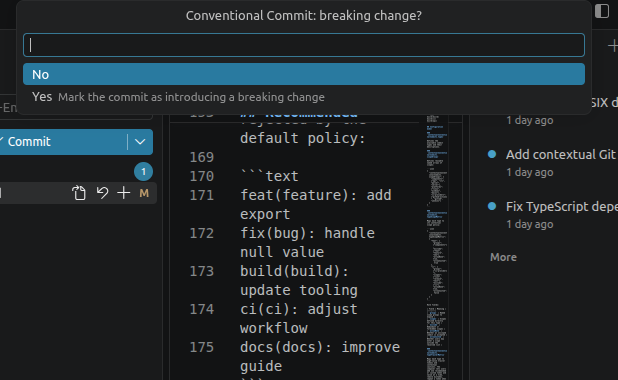Click the modified 'M' status badge
The width and height of the screenshot is (618, 380).
pos(144,193)
